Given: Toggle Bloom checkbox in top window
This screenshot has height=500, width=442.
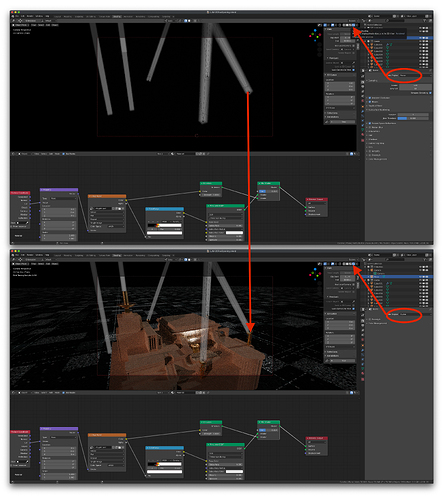Looking at the screenshot, I should pyautogui.click(x=370, y=102).
